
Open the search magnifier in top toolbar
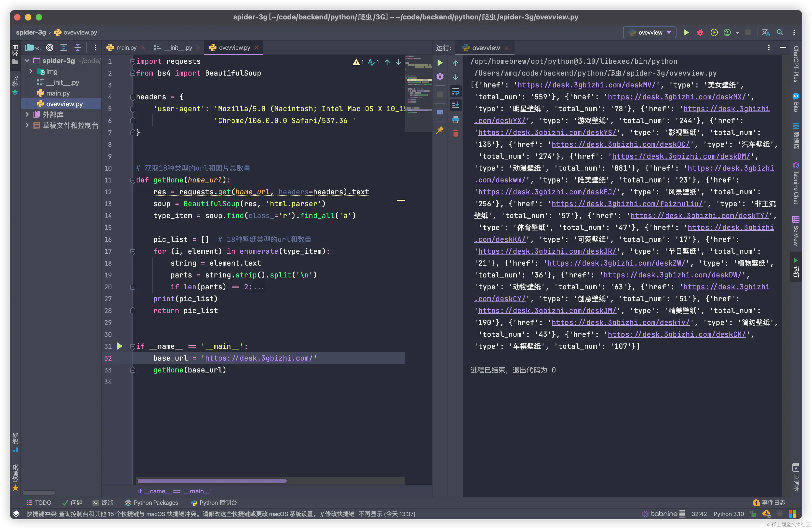tap(780, 32)
